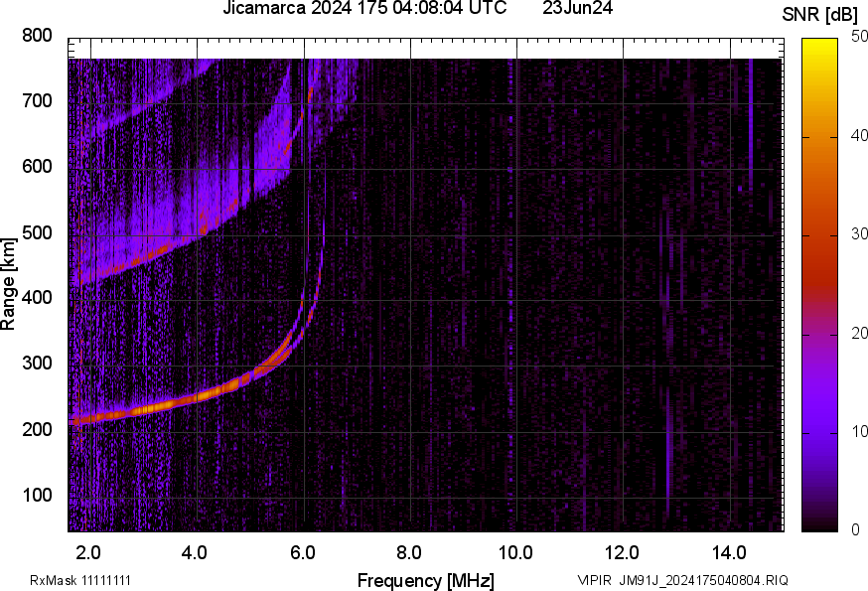Click frequency tick label '14.0'
This screenshot has width=868, height=591.
tap(729, 553)
